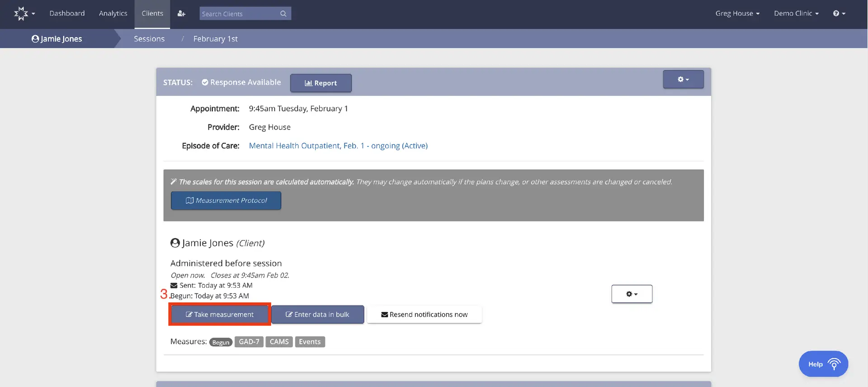Click Enter data in bulk
The height and width of the screenshot is (387, 868).
tap(317, 315)
